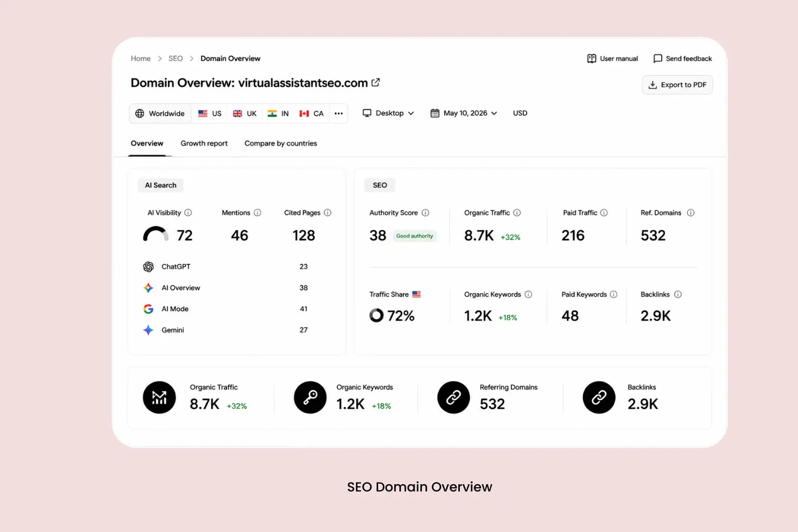Switch to the Growth report tab
Image resolution: width=798 pixels, height=532 pixels.
(204, 143)
